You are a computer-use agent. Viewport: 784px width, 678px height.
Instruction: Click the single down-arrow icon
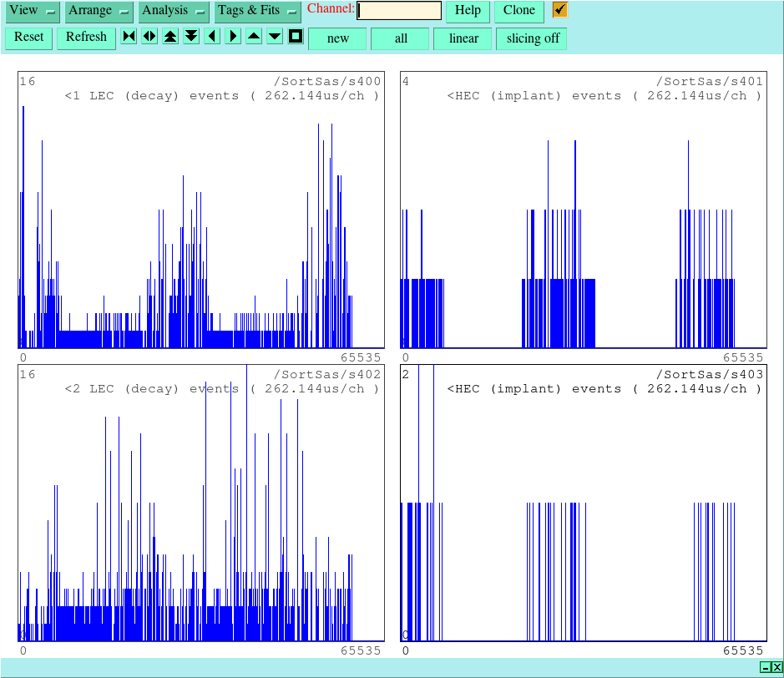point(275,37)
